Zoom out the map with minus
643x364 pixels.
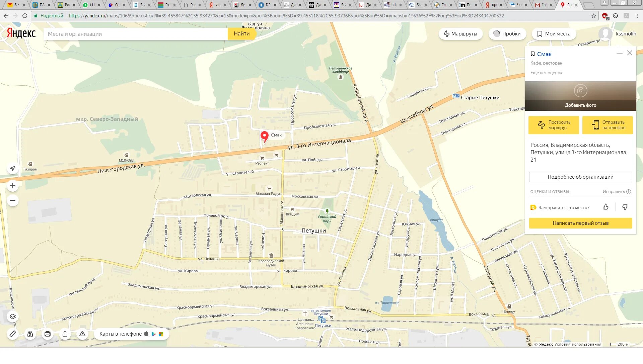click(13, 200)
